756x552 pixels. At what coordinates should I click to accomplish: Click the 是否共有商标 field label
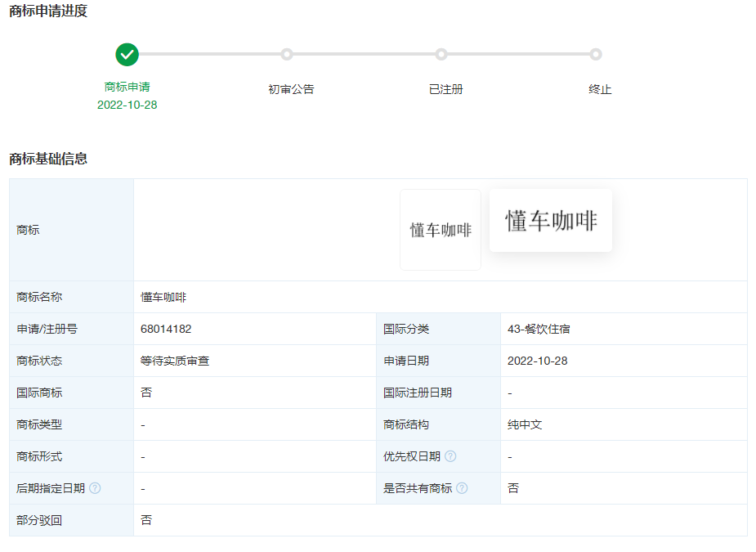pyautogui.click(x=418, y=488)
